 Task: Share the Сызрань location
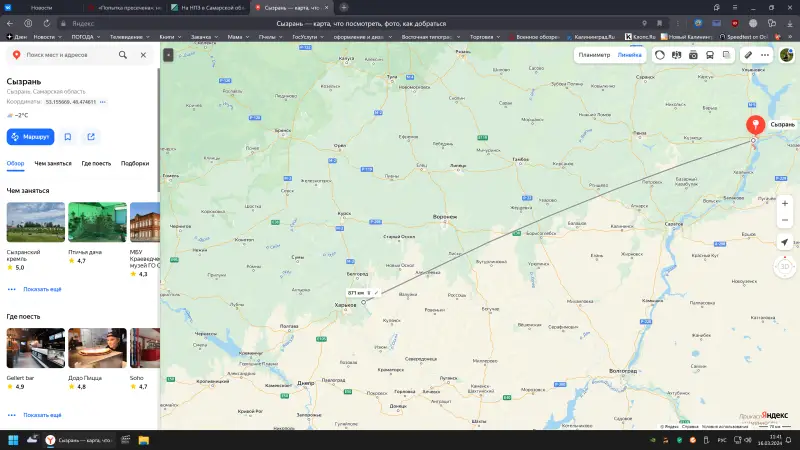91,137
